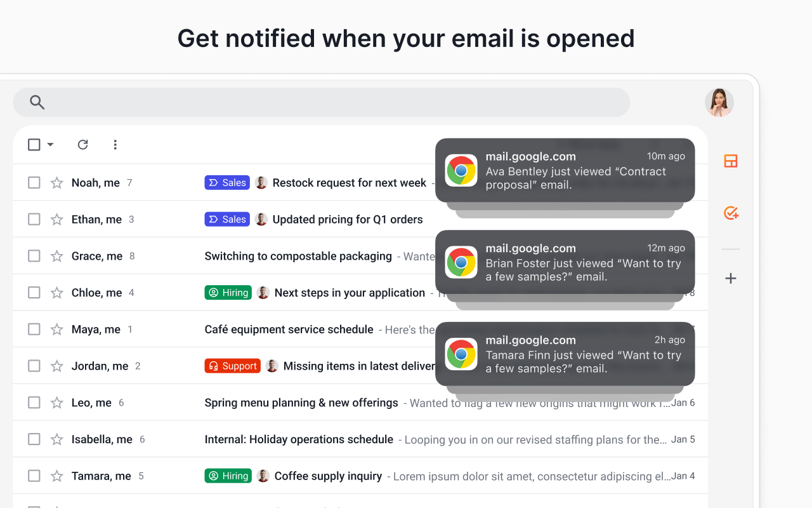Image resolution: width=812 pixels, height=508 pixels.
Task: Click the Sales label on Noah's email
Action: [227, 182]
